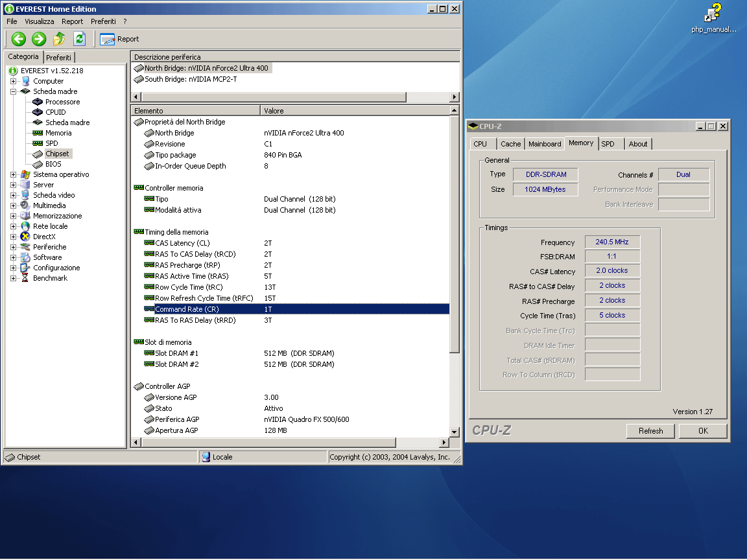747x560 pixels.
Task: Click the Frequency 240.5 MHz field
Action: pos(612,242)
